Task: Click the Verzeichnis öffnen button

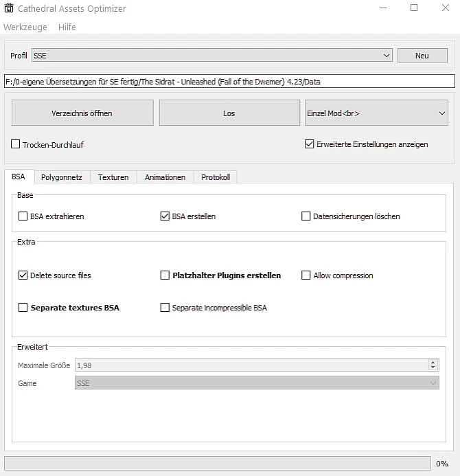Action: [x=82, y=113]
